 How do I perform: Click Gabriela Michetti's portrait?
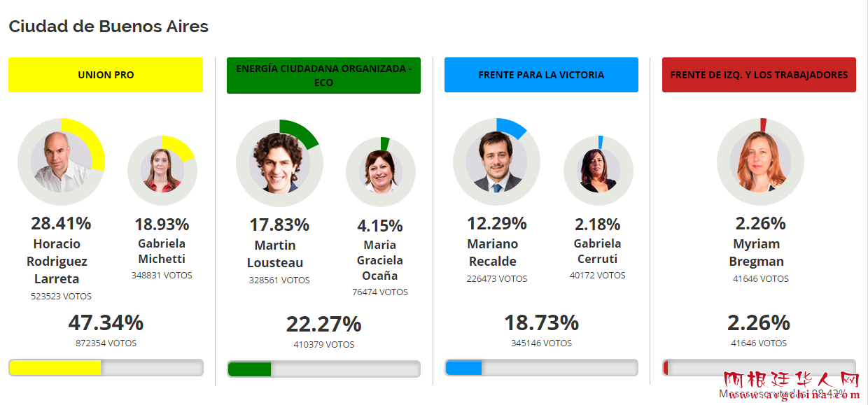point(162,170)
